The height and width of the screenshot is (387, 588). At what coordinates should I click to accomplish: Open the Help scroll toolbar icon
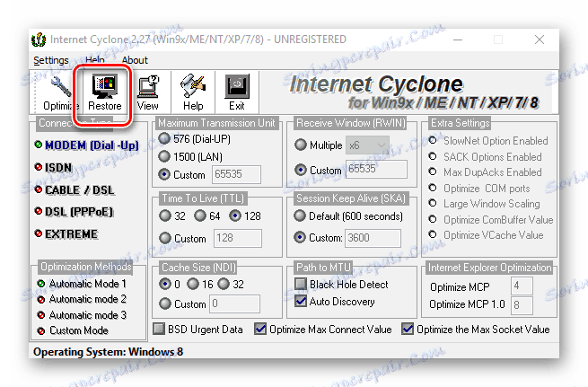pos(193,86)
